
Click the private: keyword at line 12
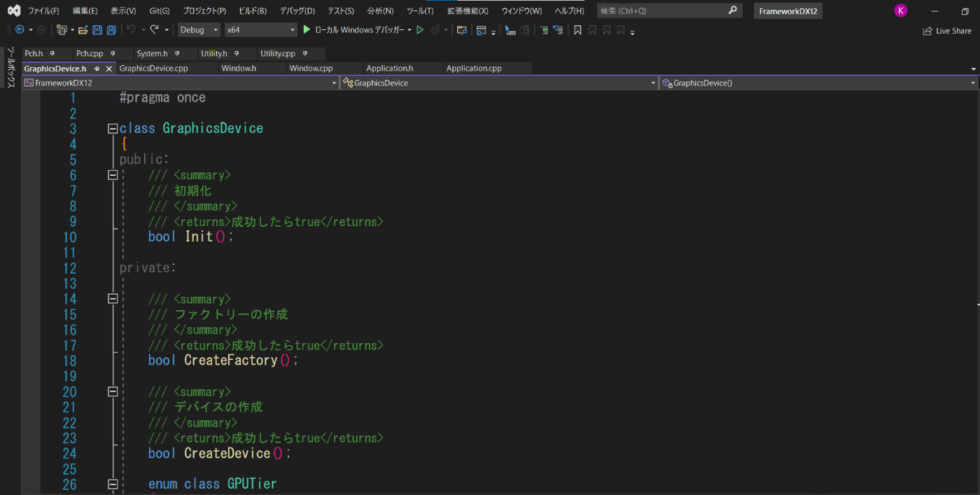click(x=148, y=268)
